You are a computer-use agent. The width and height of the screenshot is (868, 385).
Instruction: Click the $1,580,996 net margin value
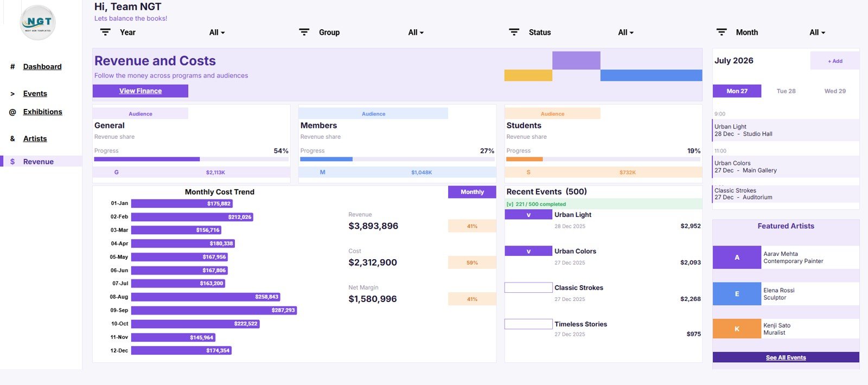click(373, 299)
